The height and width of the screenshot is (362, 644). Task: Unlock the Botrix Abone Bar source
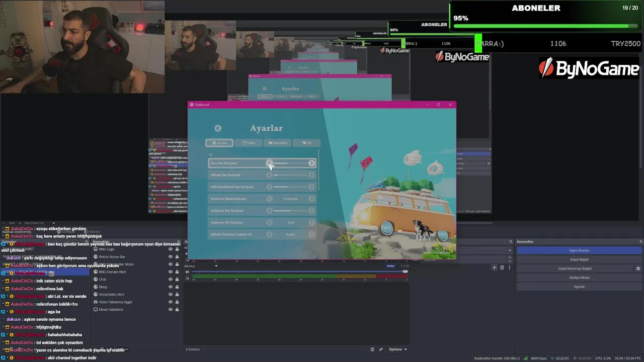click(x=177, y=257)
